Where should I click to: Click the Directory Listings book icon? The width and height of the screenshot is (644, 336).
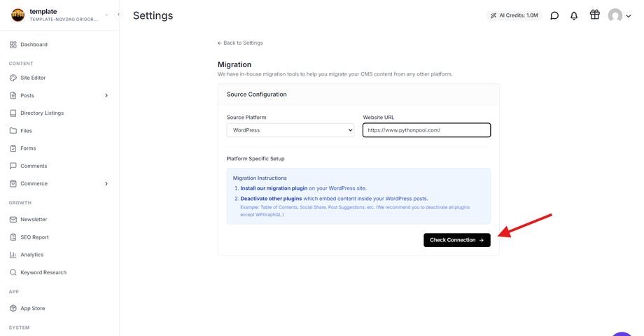[x=13, y=113]
